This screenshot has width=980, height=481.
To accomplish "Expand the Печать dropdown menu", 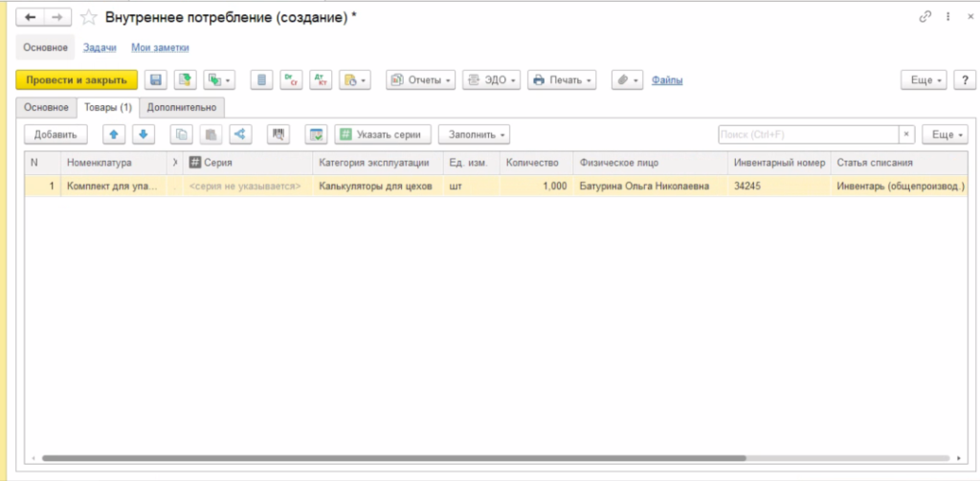I will coord(563,80).
